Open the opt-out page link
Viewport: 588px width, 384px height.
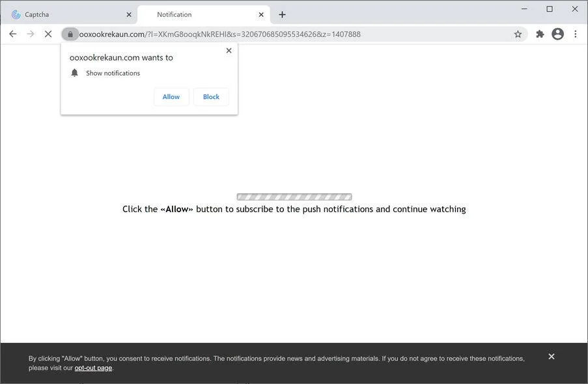[93, 368]
